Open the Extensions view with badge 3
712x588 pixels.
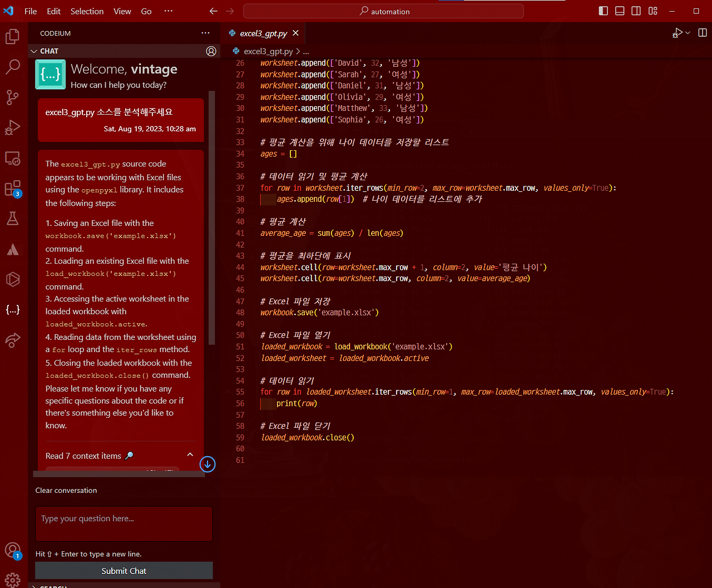click(12, 189)
